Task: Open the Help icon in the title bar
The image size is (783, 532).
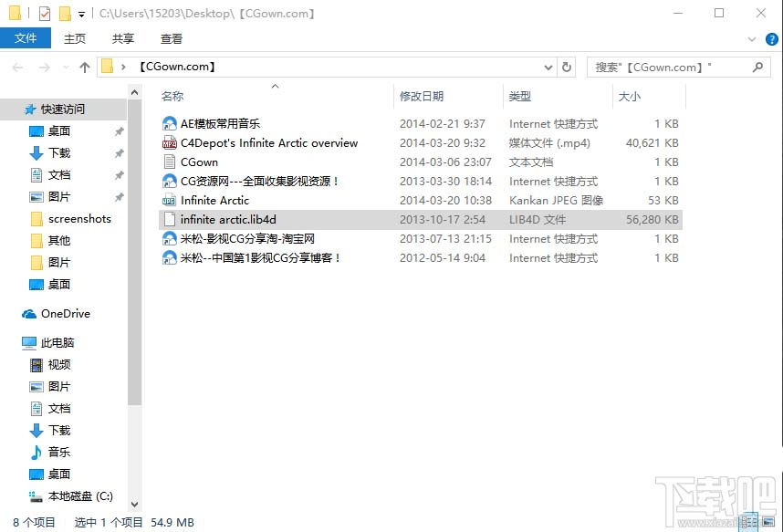Action: pos(771,39)
